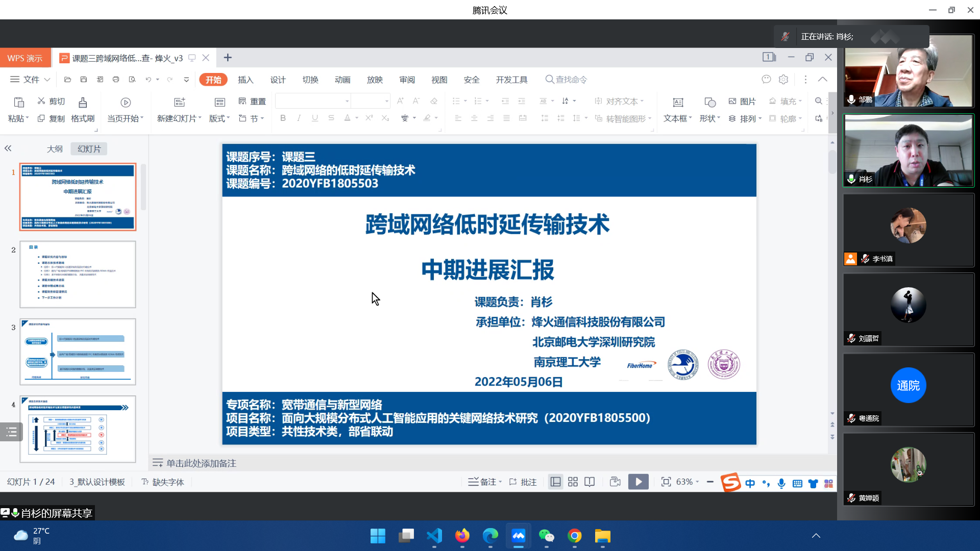Open Tencent Meeting icon in taskbar
980x551 pixels.
519,536
